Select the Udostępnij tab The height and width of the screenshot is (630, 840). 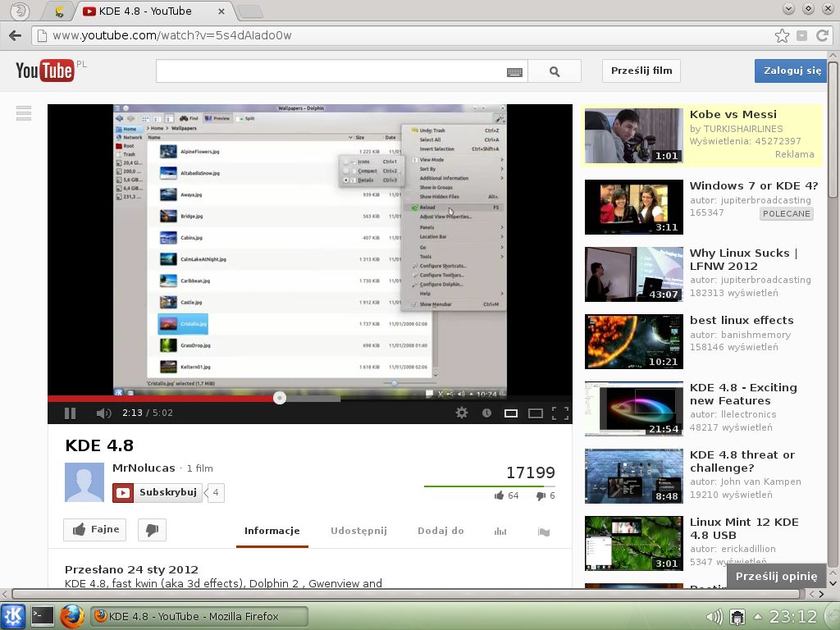coord(358,531)
